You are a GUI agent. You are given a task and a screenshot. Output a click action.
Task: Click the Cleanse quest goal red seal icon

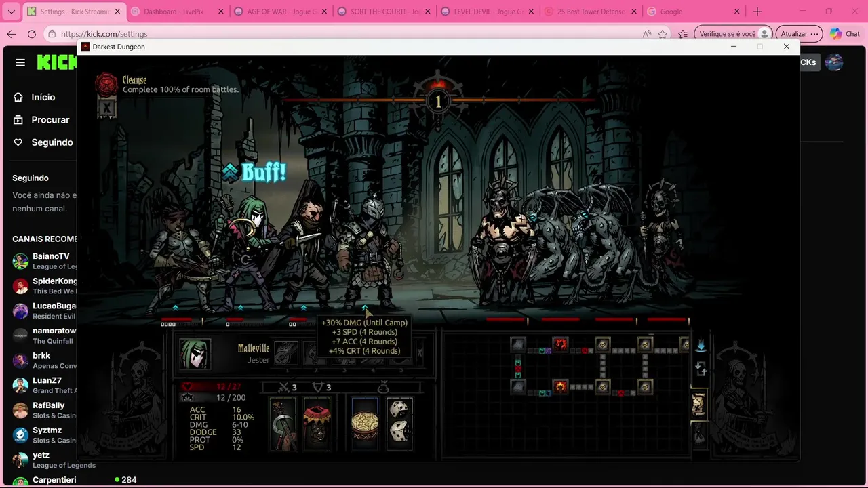coord(106,83)
